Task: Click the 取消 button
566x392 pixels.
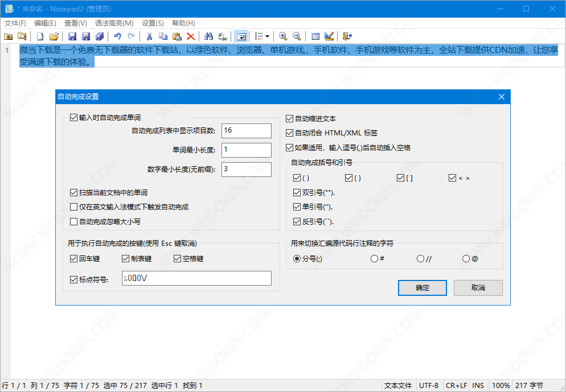Action: click(x=478, y=288)
